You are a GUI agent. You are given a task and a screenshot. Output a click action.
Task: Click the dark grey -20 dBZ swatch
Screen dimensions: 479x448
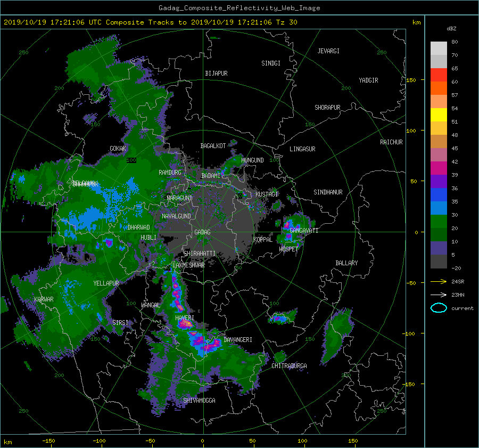coord(439,262)
